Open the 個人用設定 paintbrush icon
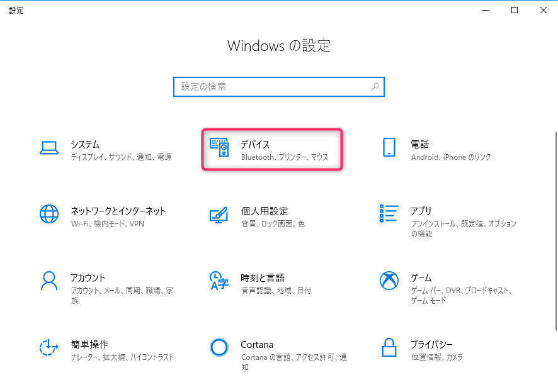This screenshot has height=392, width=558. point(219,215)
